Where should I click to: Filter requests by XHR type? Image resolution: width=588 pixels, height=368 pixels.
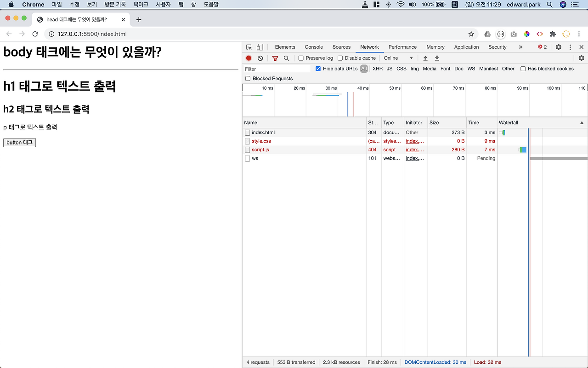(x=378, y=69)
